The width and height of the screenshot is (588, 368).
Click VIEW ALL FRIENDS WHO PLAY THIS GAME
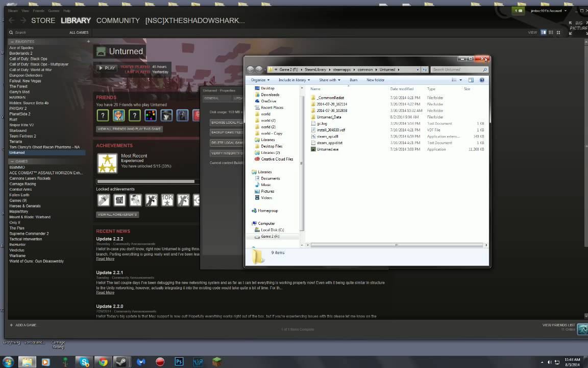(129, 129)
